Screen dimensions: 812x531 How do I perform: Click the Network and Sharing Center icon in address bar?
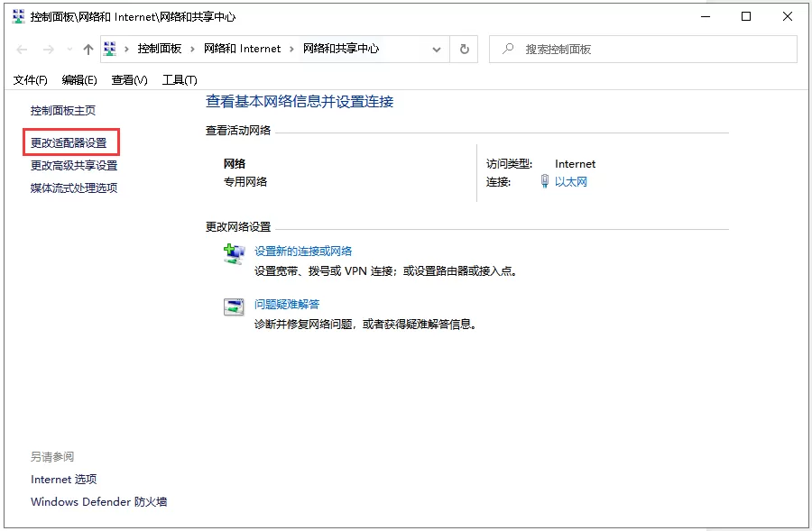pos(110,49)
